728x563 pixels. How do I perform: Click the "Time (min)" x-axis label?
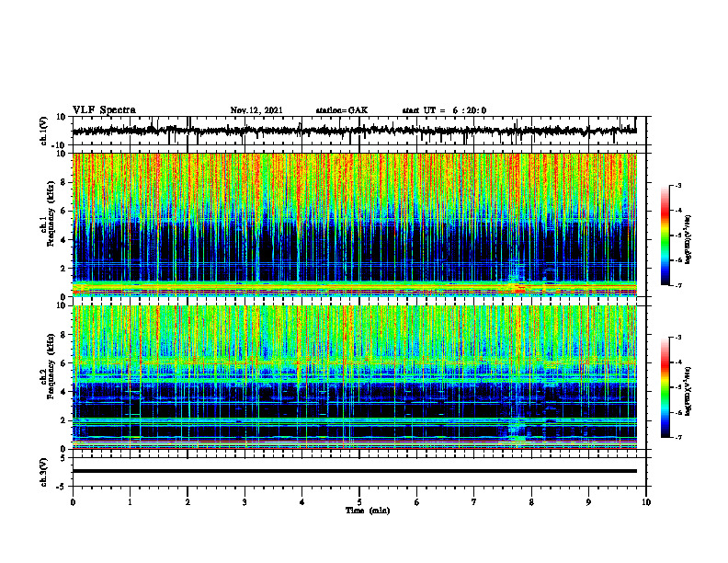pos(368,511)
